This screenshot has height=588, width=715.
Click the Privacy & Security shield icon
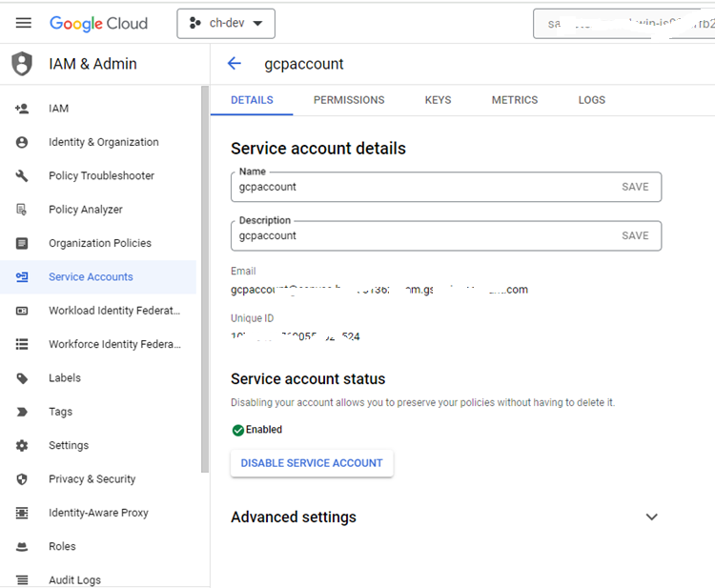pos(22,479)
